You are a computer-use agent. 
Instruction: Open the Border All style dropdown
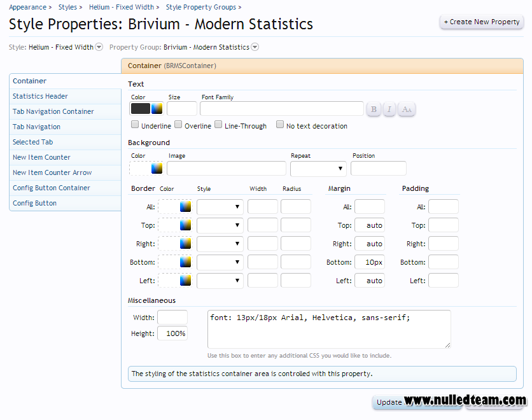220,207
